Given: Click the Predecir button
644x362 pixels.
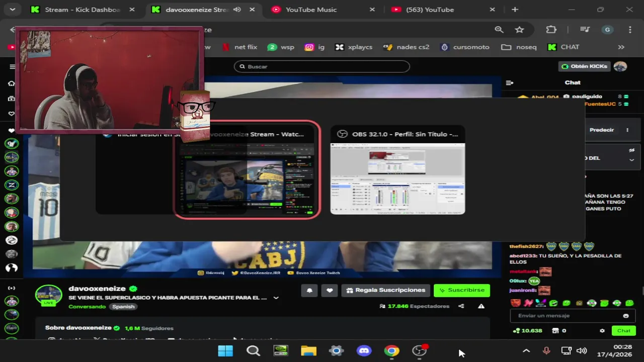Looking at the screenshot, I should pos(602,130).
